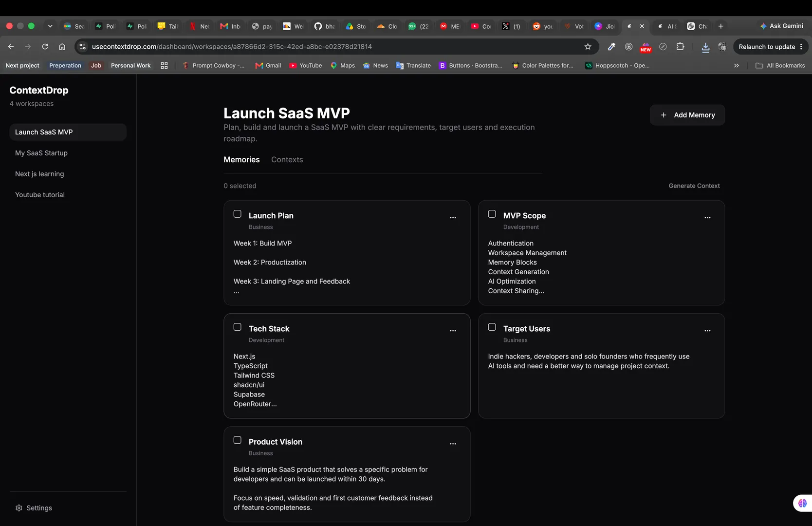Screen dimensions: 812x526
Task: Open the Next project bookmark folder
Action: pos(22,65)
